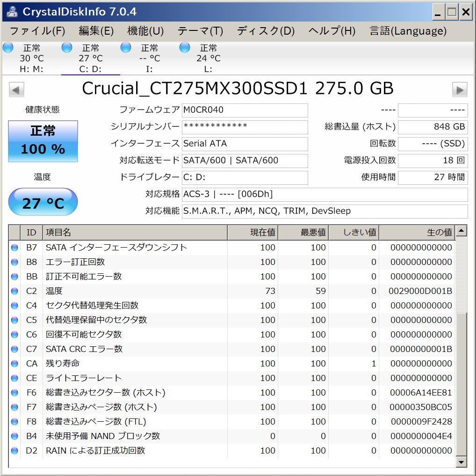Select the L: disk tab
Image resolution: width=476 pixels, height=476 pixels.
pyautogui.click(x=208, y=58)
